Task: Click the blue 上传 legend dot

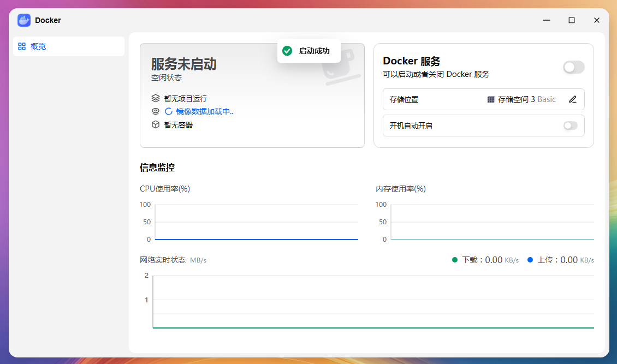Action: [x=530, y=260]
